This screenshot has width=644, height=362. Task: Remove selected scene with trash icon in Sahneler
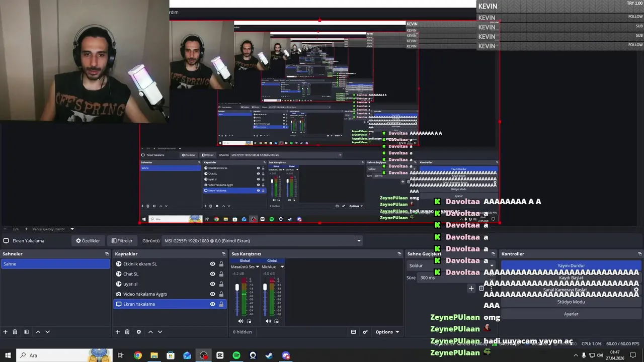(x=15, y=332)
